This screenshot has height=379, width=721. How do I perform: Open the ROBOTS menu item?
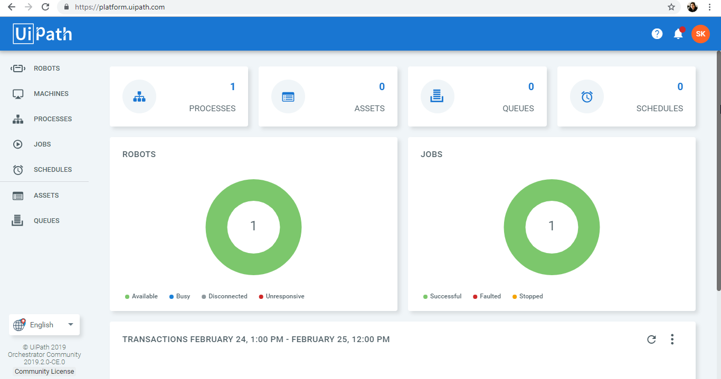point(46,69)
